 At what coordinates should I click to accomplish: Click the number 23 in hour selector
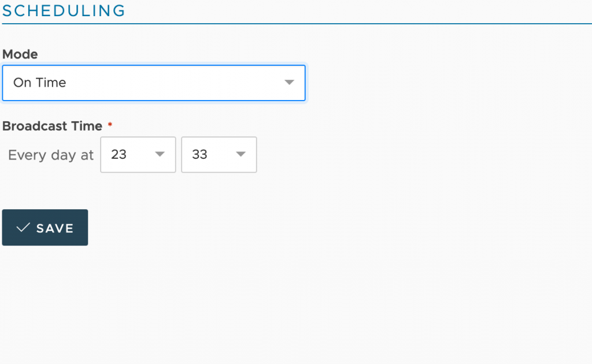click(119, 154)
